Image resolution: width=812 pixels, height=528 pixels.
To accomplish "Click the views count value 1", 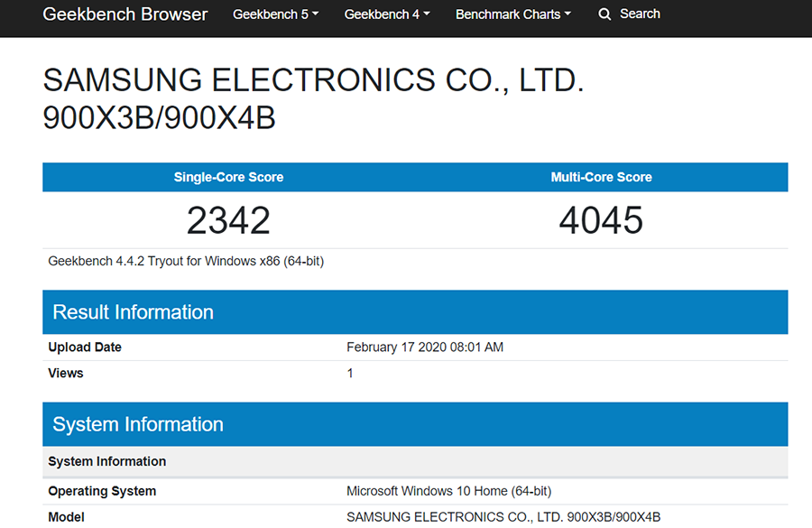I will (x=350, y=373).
